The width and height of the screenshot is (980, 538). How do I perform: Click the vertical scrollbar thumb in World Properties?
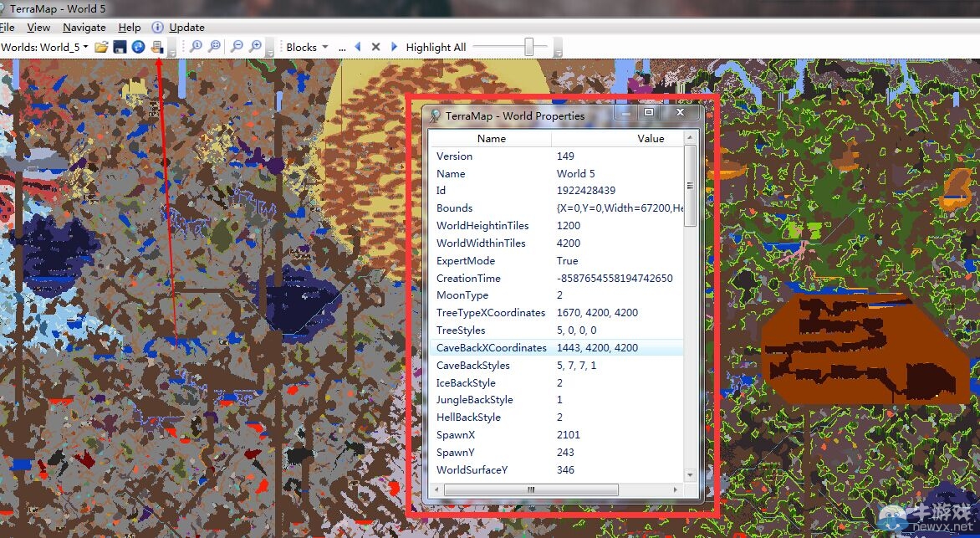(x=690, y=186)
